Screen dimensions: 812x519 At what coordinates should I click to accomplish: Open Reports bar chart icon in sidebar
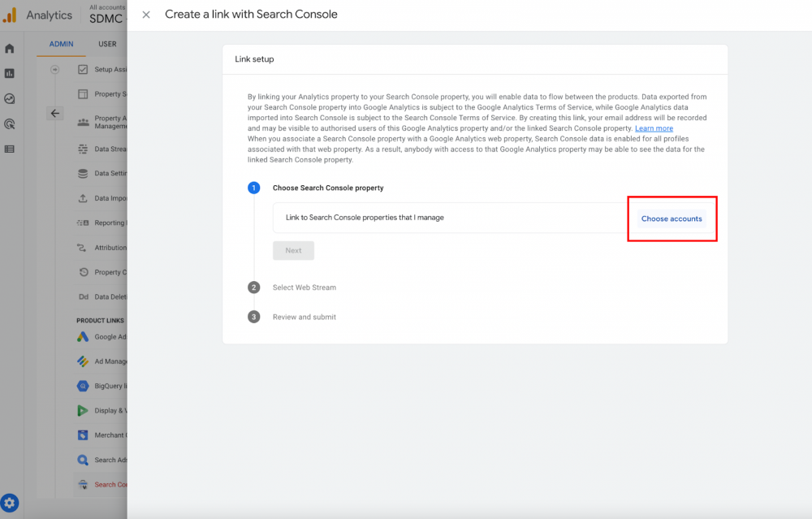pyautogui.click(x=9, y=74)
